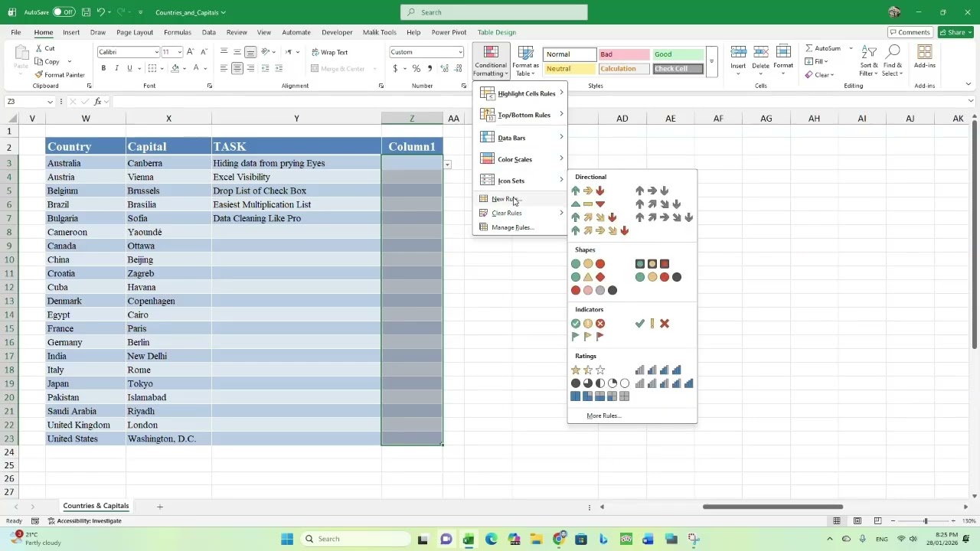The image size is (980, 551).
Task: Expand the AutoSum dropdown arrow
Action: (851, 48)
